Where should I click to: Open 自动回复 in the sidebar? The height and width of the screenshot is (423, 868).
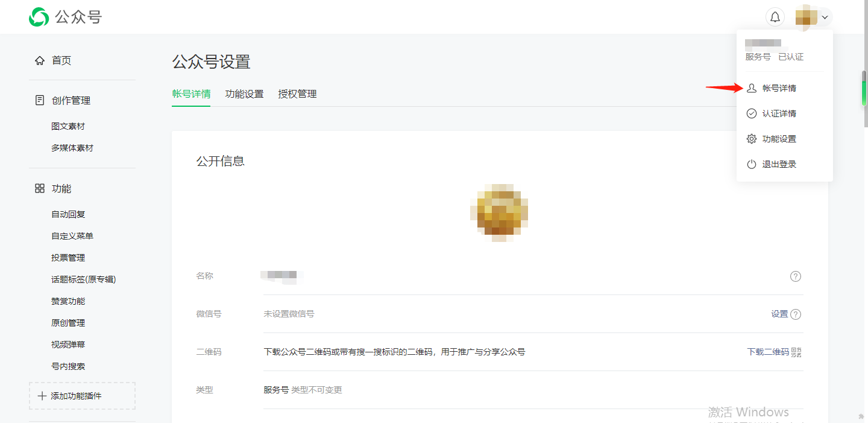click(x=68, y=214)
